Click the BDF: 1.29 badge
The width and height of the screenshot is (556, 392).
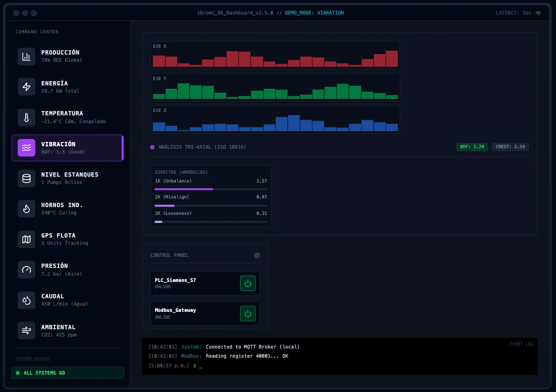[472, 147]
